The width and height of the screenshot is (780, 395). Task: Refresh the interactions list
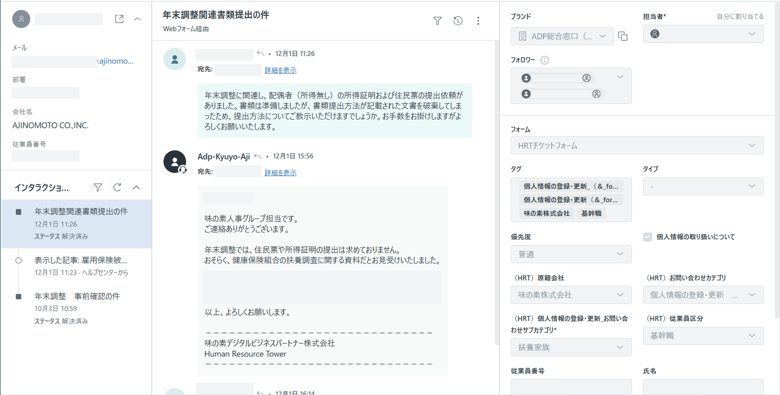coord(117,188)
